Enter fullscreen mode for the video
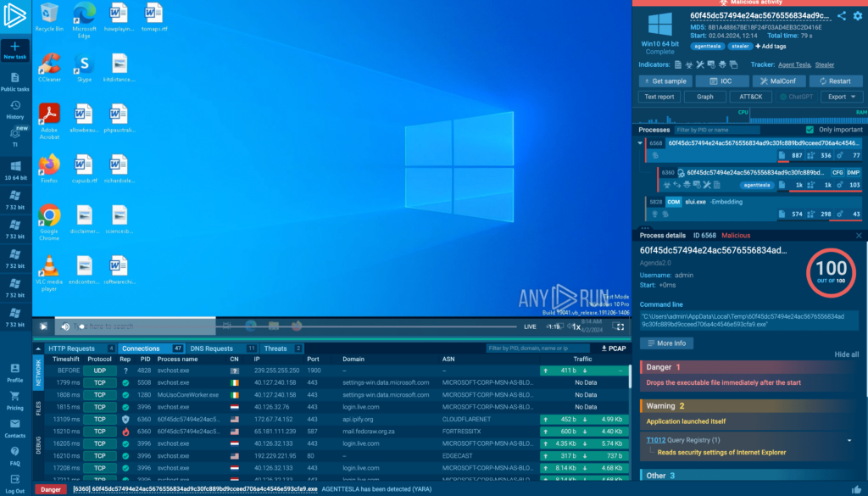Screen dimensions: 868x496 pos(620,326)
